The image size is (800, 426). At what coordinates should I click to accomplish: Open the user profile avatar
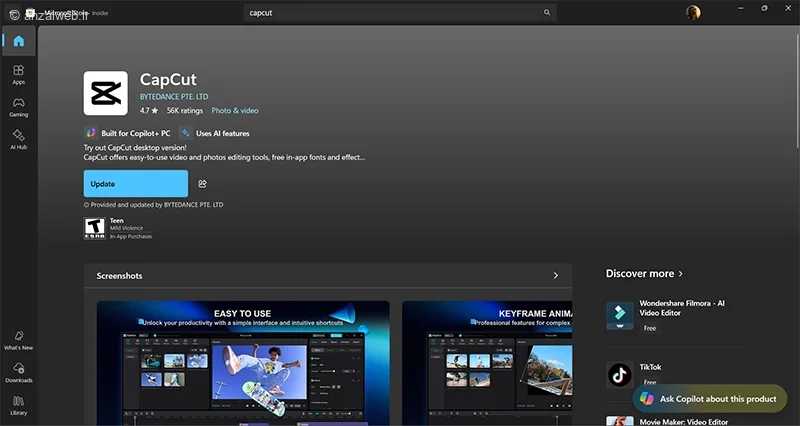(693, 13)
